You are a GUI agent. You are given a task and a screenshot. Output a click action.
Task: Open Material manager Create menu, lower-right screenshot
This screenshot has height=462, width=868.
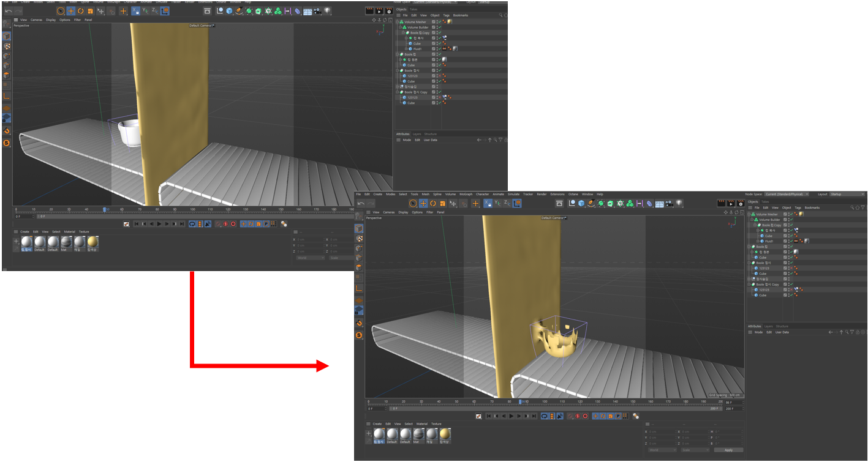pyautogui.click(x=377, y=423)
